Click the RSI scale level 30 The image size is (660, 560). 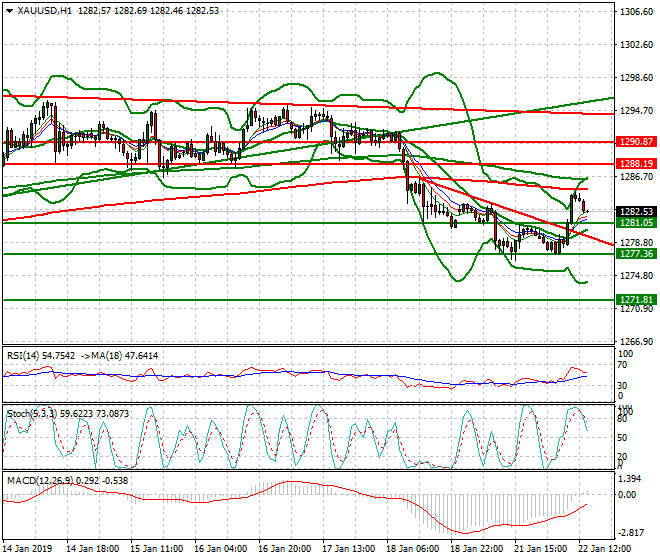622,386
